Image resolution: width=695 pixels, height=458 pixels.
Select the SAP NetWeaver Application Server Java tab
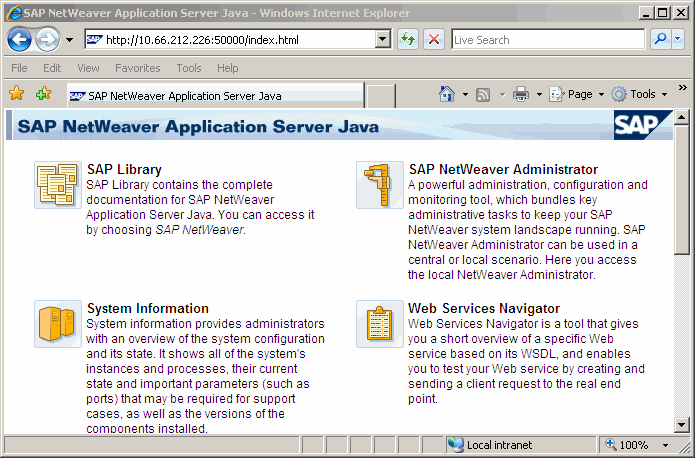215,95
